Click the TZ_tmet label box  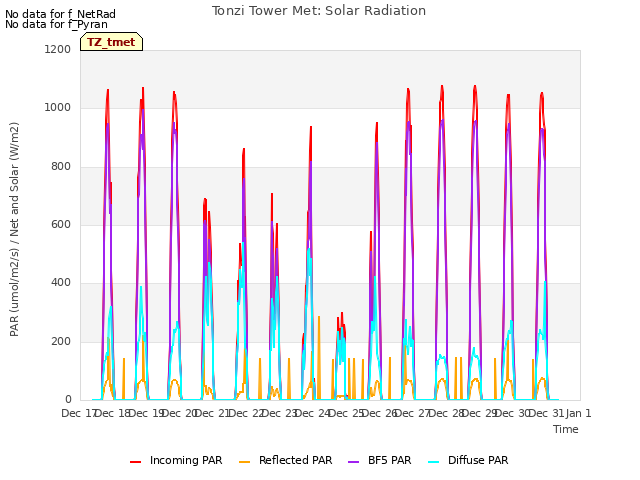tap(111, 42)
